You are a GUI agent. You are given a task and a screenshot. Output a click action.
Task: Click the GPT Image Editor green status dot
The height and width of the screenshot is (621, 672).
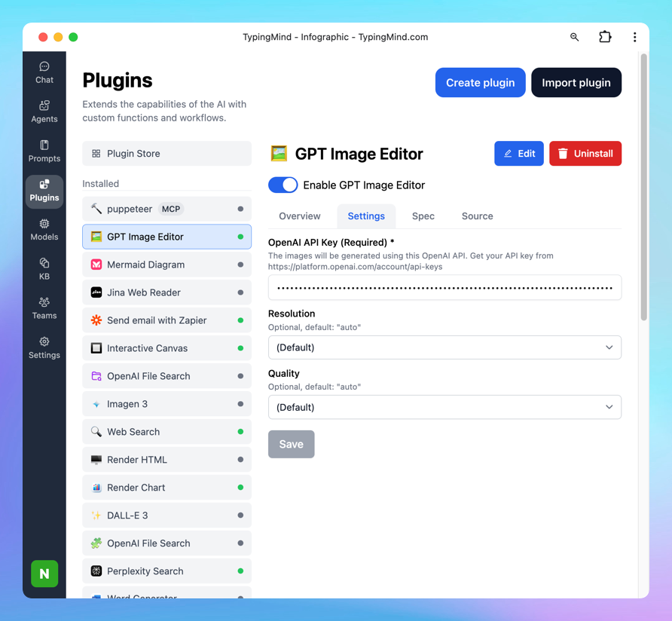[240, 237]
